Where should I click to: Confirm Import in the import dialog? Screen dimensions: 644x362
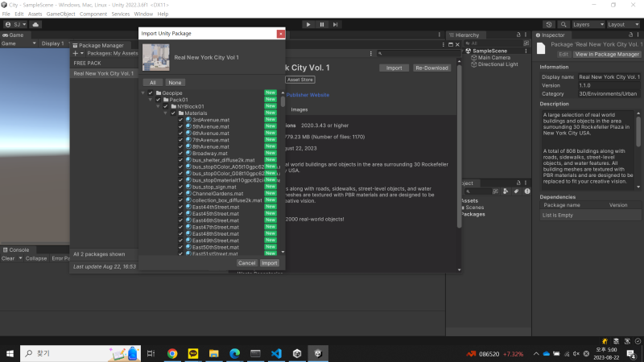click(x=270, y=263)
